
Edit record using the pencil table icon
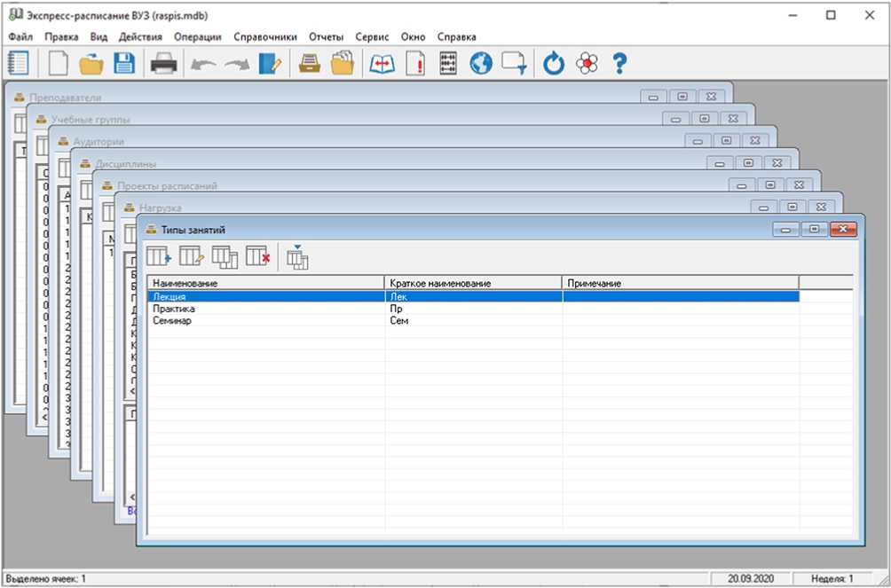tap(192, 257)
